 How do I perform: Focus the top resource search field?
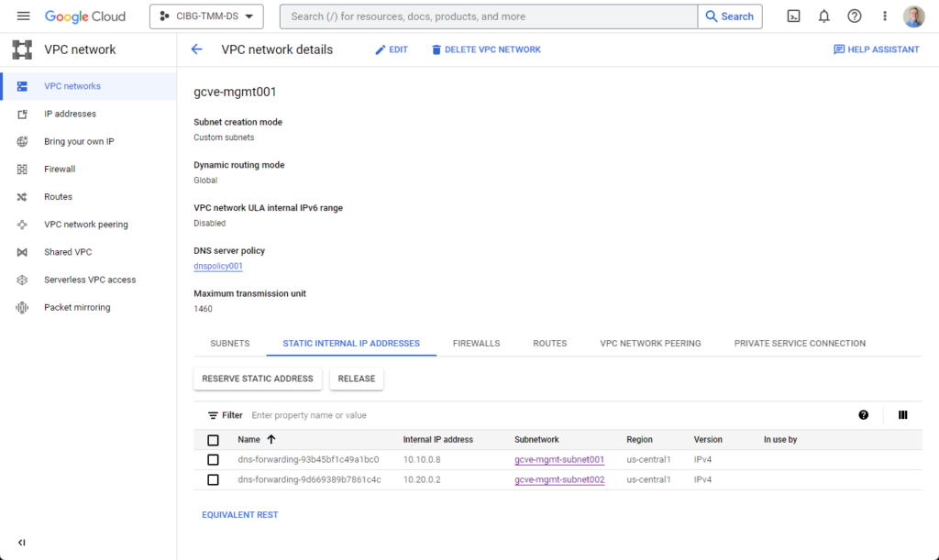(489, 16)
